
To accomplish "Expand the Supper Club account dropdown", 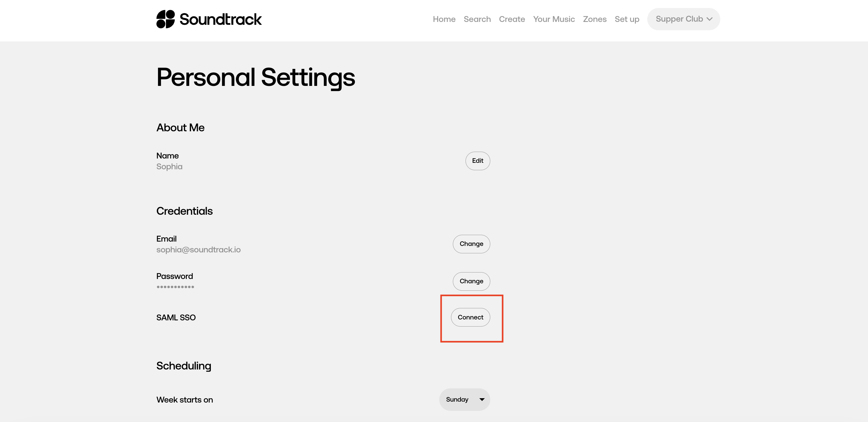I will pyautogui.click(x=683, y=19).
